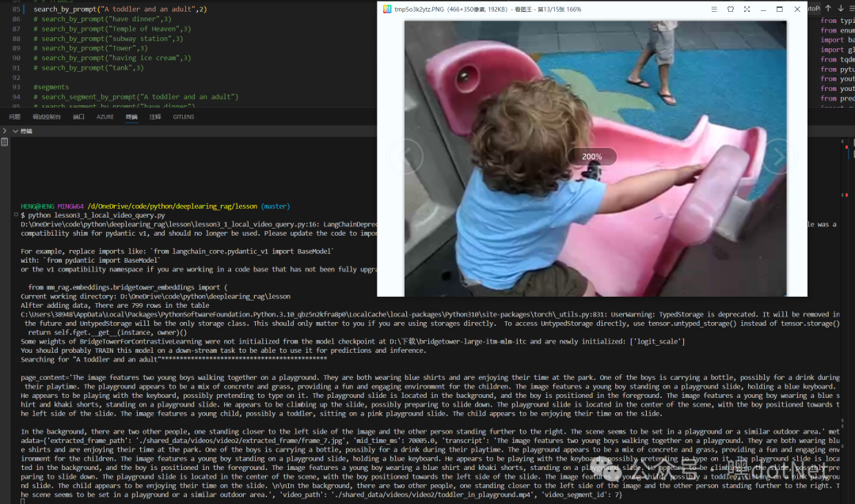
Task: Open the image viewer hamburger menu
Action: pos(714,9)
